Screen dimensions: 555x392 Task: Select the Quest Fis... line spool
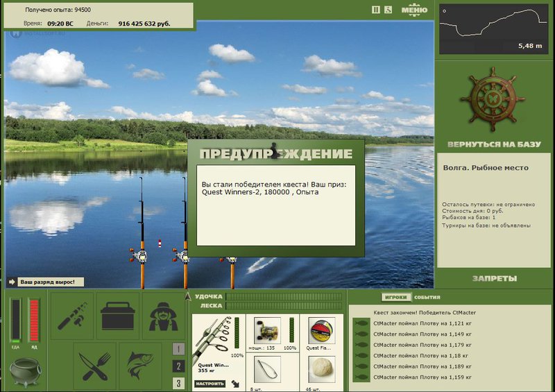tap(322, 331)
